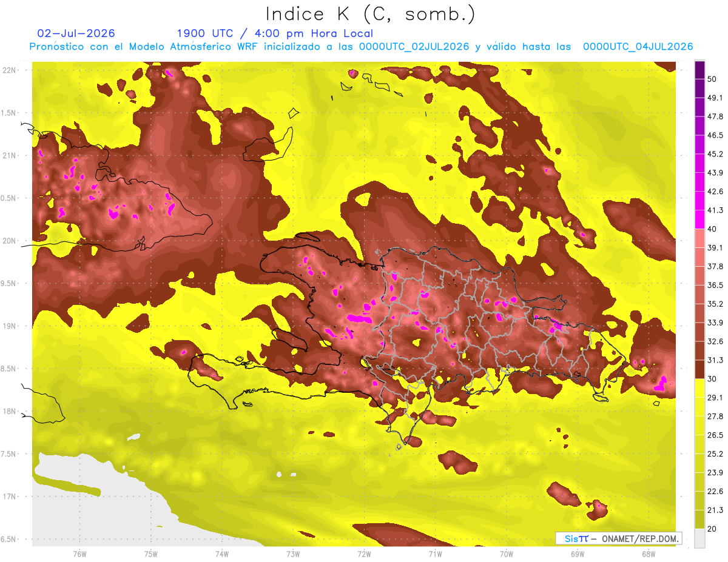Click the longitude axis label "73W"
The width and height of the screenshot is (728, 562).
(293, 554)
